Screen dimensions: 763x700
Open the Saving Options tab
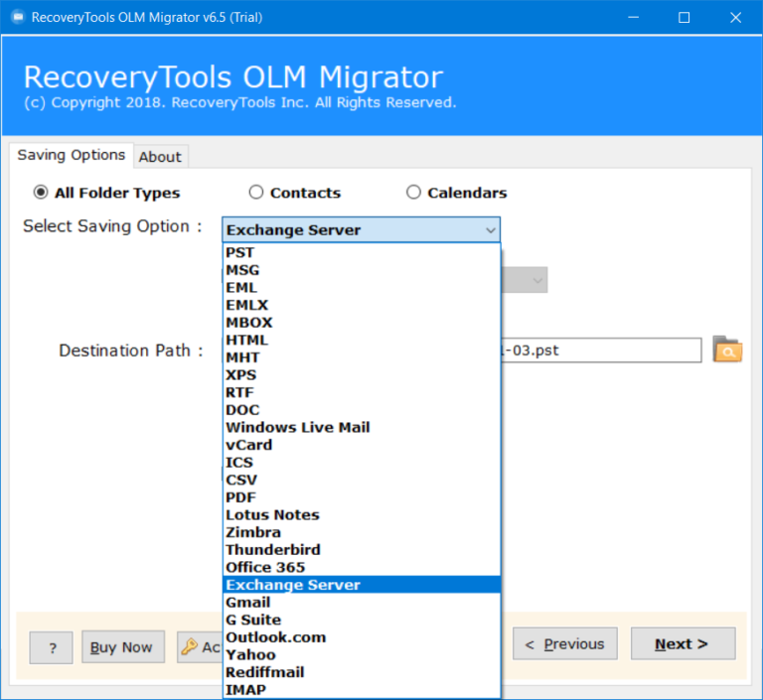72,155
